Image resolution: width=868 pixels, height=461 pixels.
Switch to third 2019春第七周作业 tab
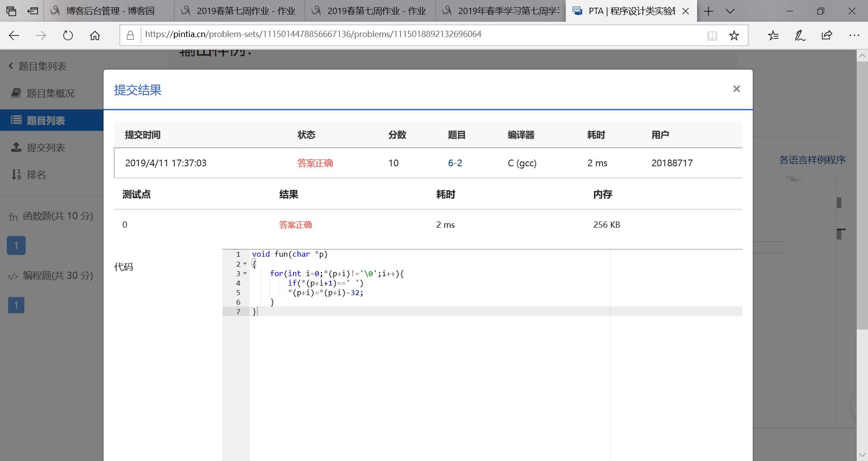click(x=370, y=11)
